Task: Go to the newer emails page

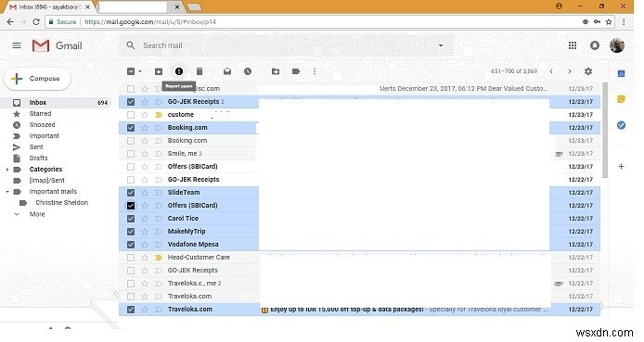Action: point(551,71)
